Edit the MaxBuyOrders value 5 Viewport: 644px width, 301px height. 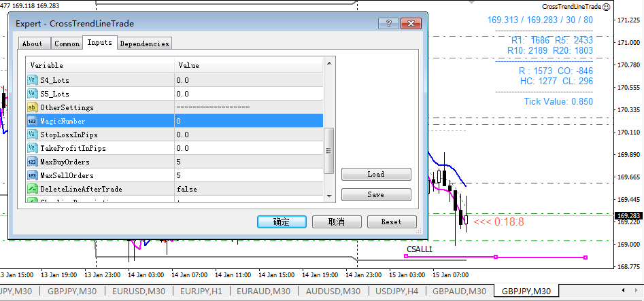coord(248,162)
